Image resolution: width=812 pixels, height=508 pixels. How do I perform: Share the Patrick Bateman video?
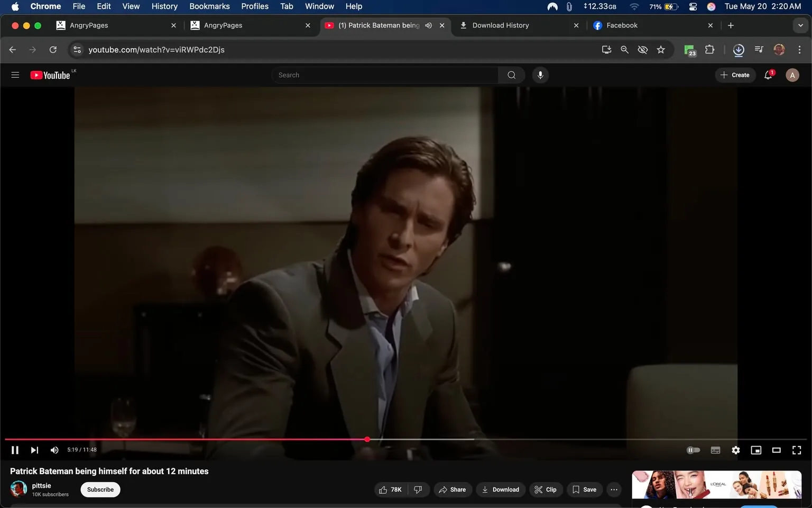[453, 489]
